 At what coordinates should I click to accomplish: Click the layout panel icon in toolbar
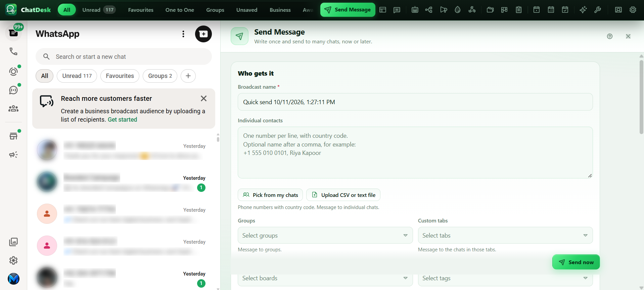[x=383, y=10]
